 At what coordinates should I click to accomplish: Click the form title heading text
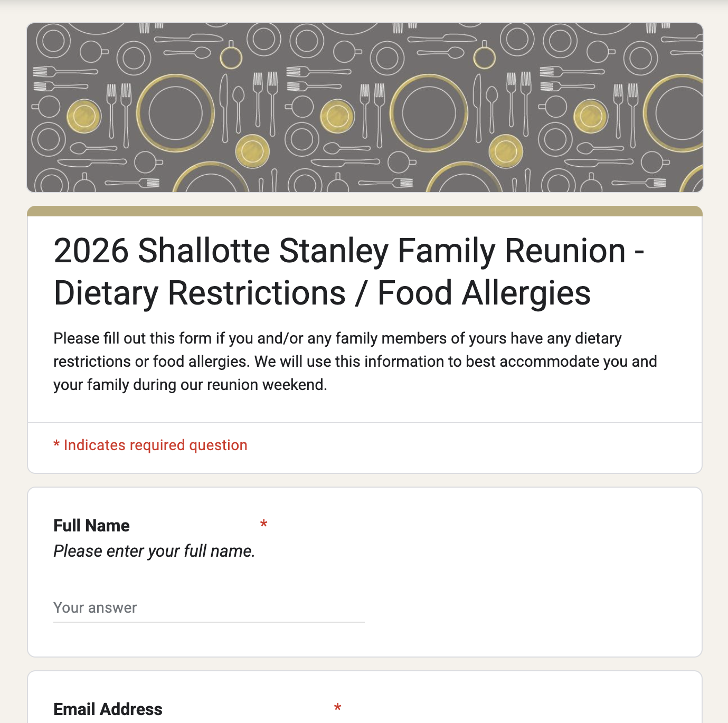coord(349,271)
